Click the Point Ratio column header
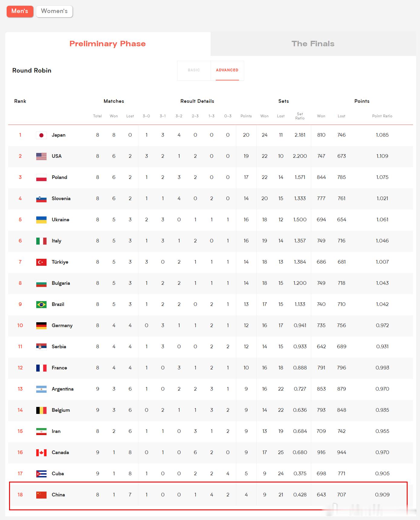This screenshot has height=520, width=420. (382, 116)
